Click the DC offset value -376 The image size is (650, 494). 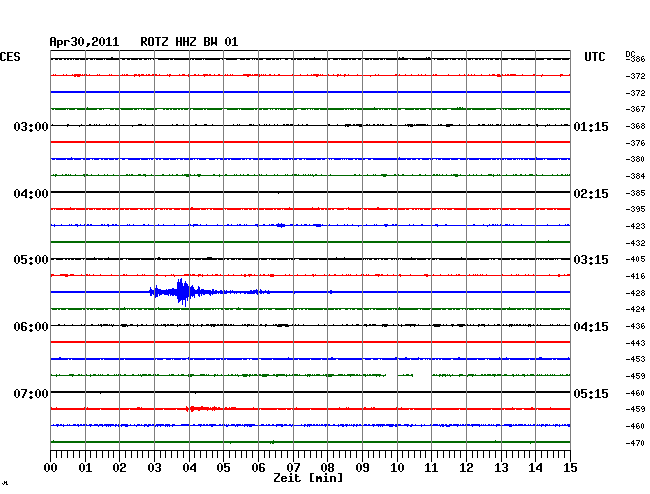coord(635,143)
